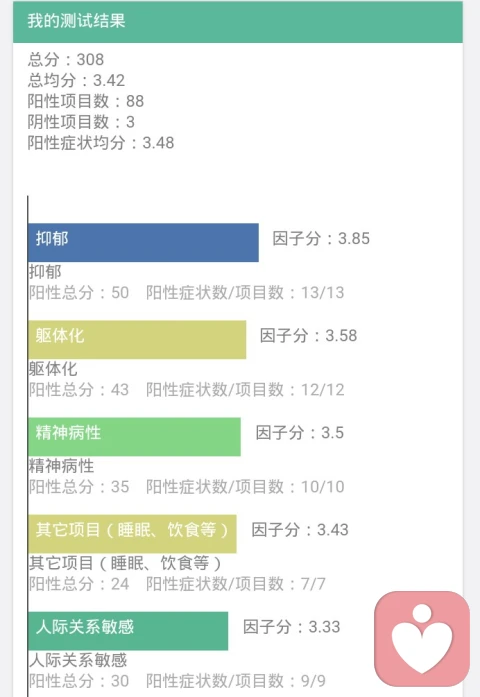Click the 总均分：3.42 text

(x=76, y=80)
